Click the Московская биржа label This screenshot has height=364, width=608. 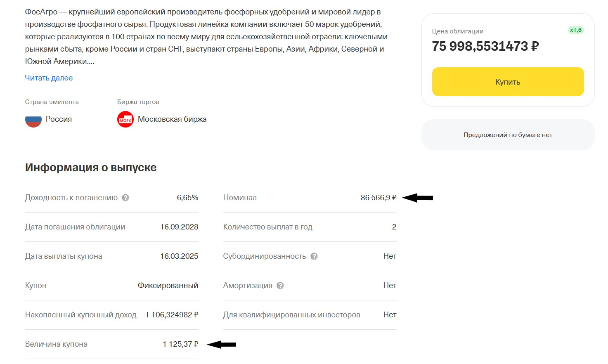click(x=172, y=119)
